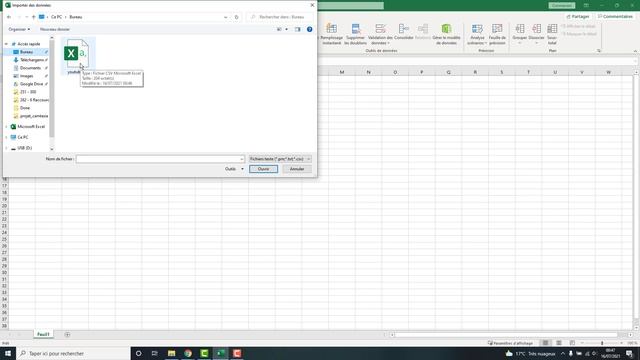The width and height of the screenshot is (640, 360).
Task: Select column M header in Excel
Action: click(x=342, y=72)
